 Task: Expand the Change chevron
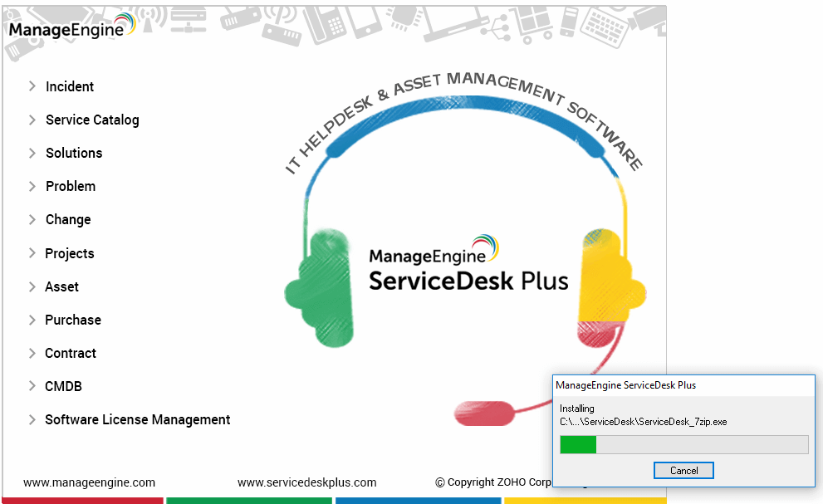click(32, 219)
